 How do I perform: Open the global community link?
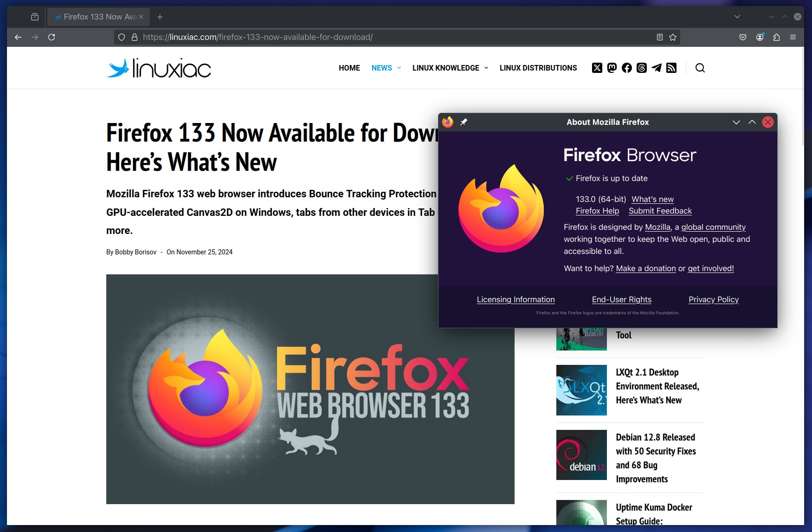(x=713, y=227)
